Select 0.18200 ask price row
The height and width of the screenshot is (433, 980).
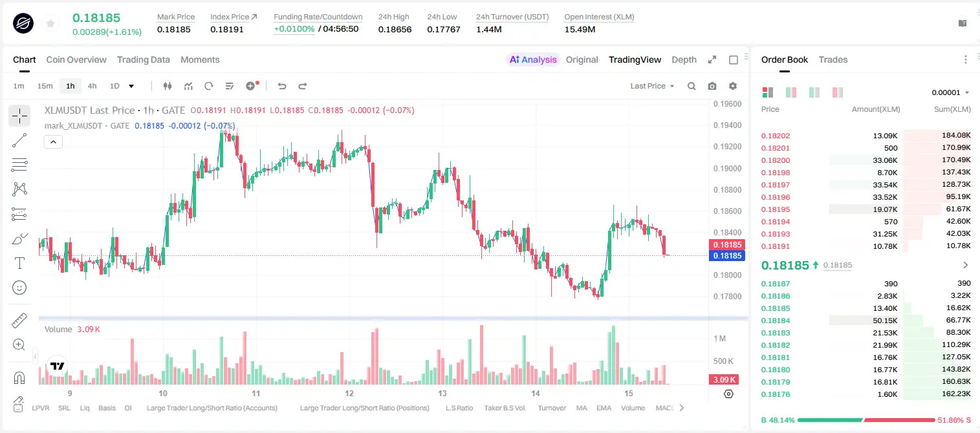click(866, 160)
